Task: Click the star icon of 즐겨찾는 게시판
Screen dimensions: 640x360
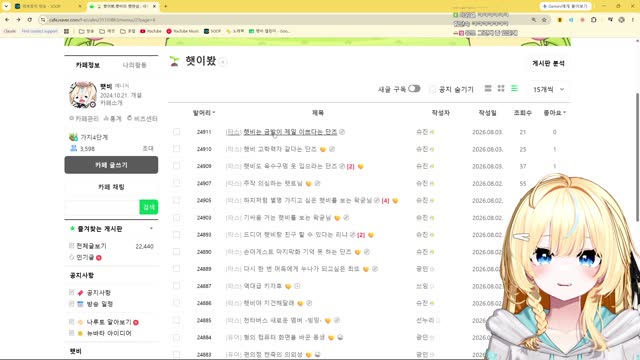Action: click(x=72, y=229)
